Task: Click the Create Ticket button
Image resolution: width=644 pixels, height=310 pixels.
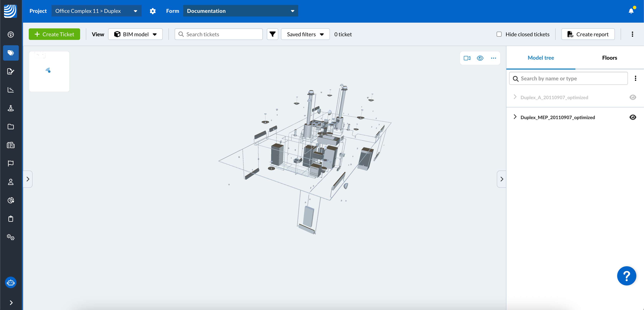Action: click(54, 34)
